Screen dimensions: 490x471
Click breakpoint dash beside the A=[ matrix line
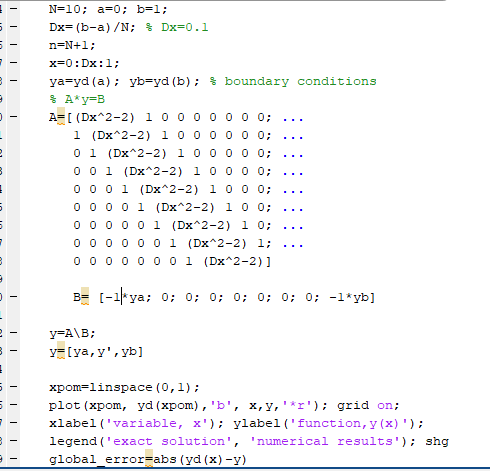click(13, 117)
